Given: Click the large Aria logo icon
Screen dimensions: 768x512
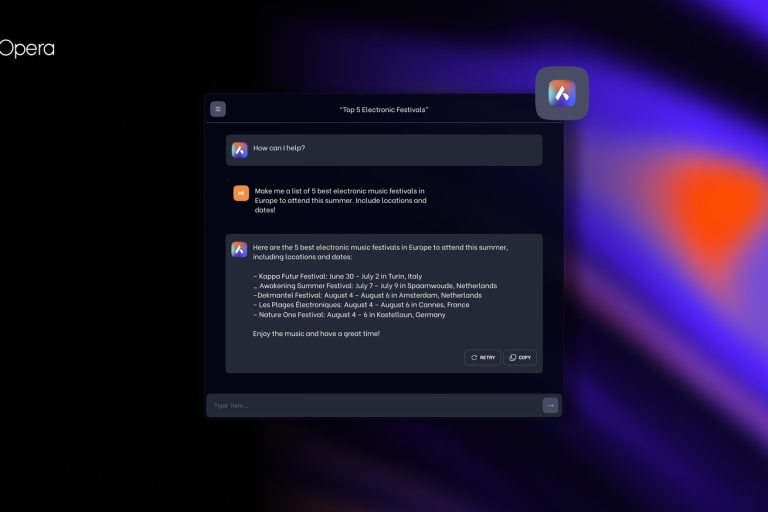Looking at the screenshot, I should click(x=562, y=93).
